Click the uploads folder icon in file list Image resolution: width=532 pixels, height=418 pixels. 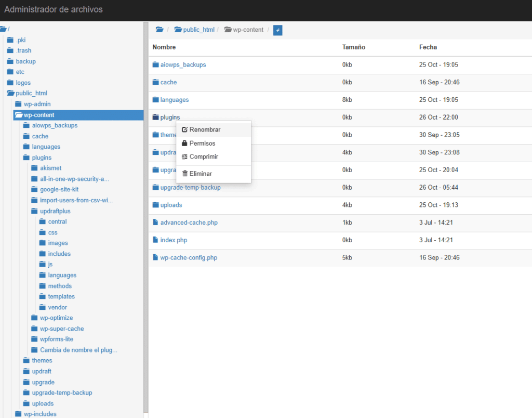coord(155,205)
